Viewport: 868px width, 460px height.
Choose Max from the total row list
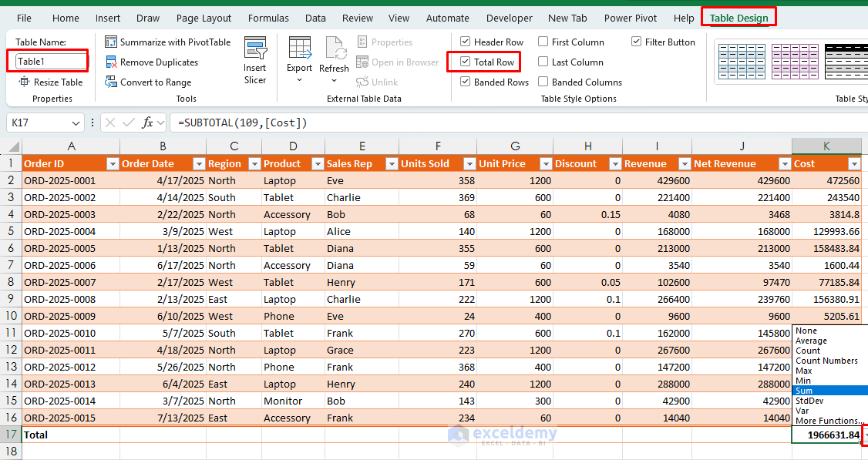pos(804,371)
